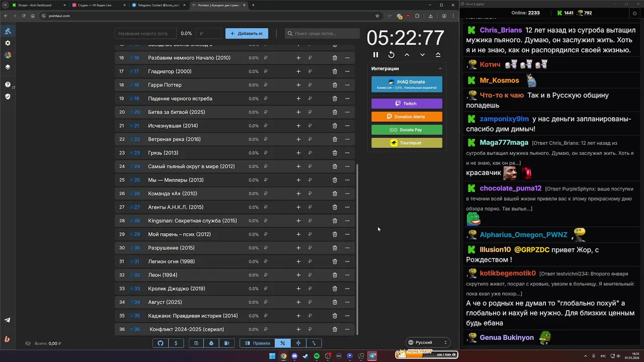Click the lot search field
The image size is (644, 362).
[322, 34]
